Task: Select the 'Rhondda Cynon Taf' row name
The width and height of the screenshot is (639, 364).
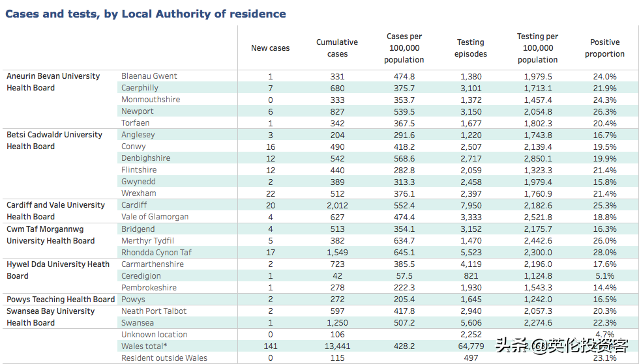Action: click(x=156, y=253)
